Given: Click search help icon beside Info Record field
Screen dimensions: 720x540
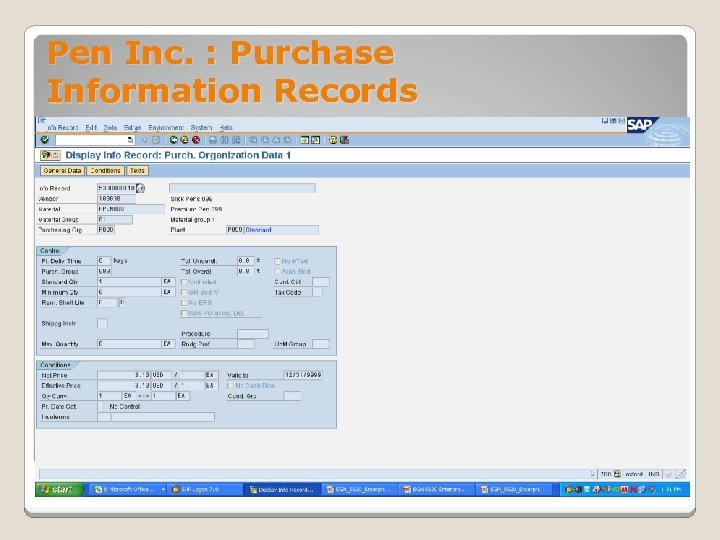Looking at the screenshot, I should click(x=141, y=188).
